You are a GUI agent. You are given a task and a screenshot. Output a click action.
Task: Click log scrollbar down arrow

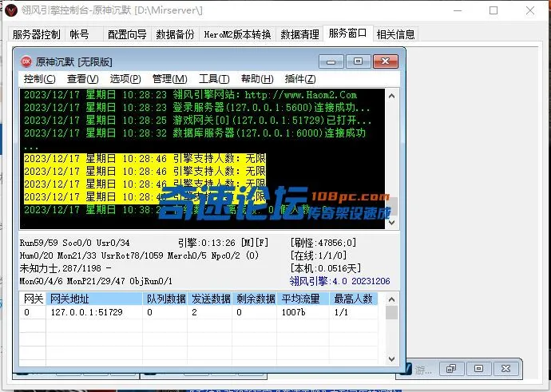pos(392,223)
